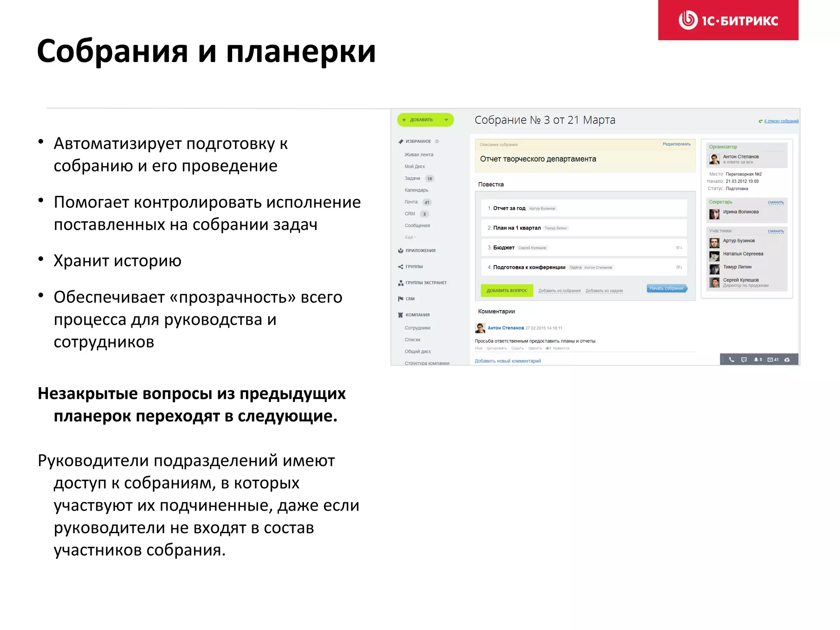Image resolution: width=840 pixels, height=630 pixels.
Task: Click the comment count icon on Бюджет
Action: point(679,248)
